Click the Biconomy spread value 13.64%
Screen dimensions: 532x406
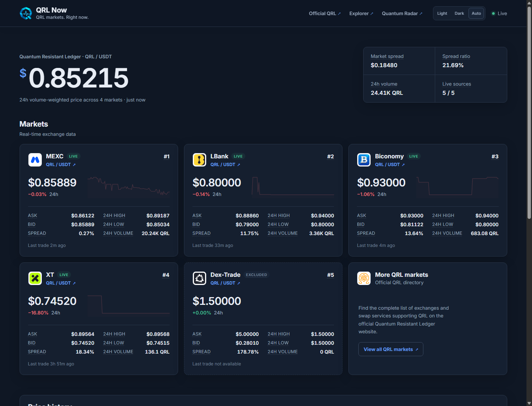tap(414, 233)
